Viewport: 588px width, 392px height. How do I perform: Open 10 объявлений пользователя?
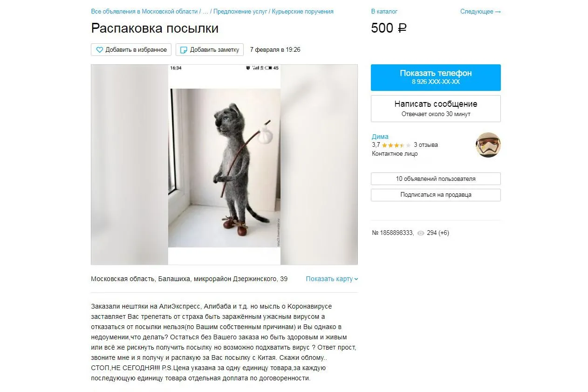[436, 179]
